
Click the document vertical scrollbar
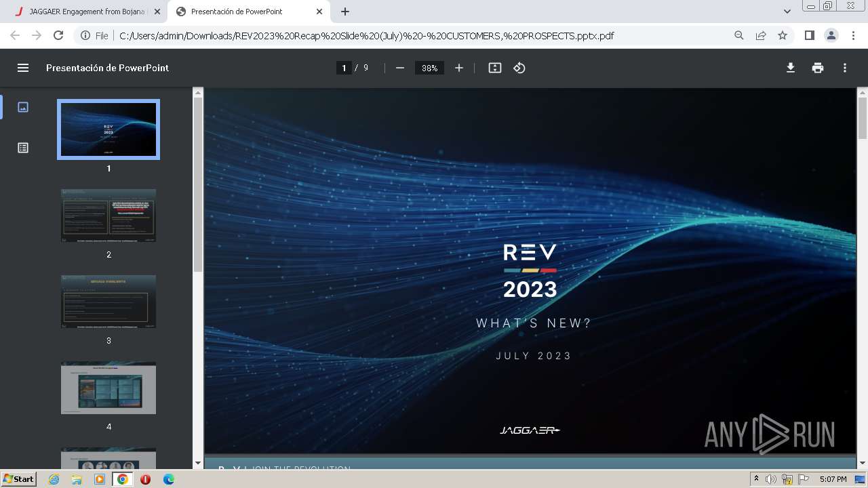(862, 118)
